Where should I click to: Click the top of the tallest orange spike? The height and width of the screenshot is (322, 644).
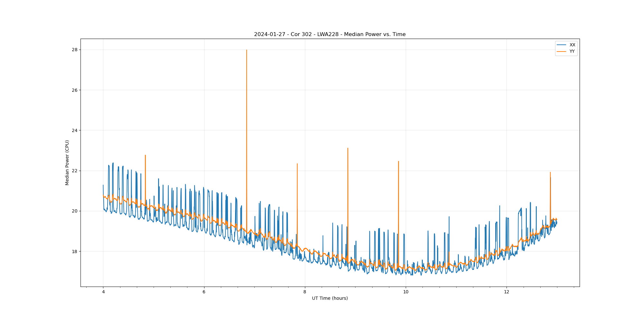pyautogui.click(x=247, y=50)
